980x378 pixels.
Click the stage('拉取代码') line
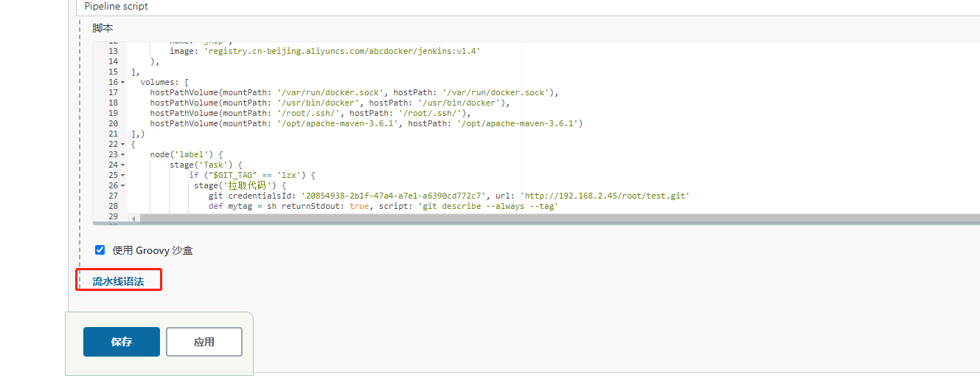240,185
